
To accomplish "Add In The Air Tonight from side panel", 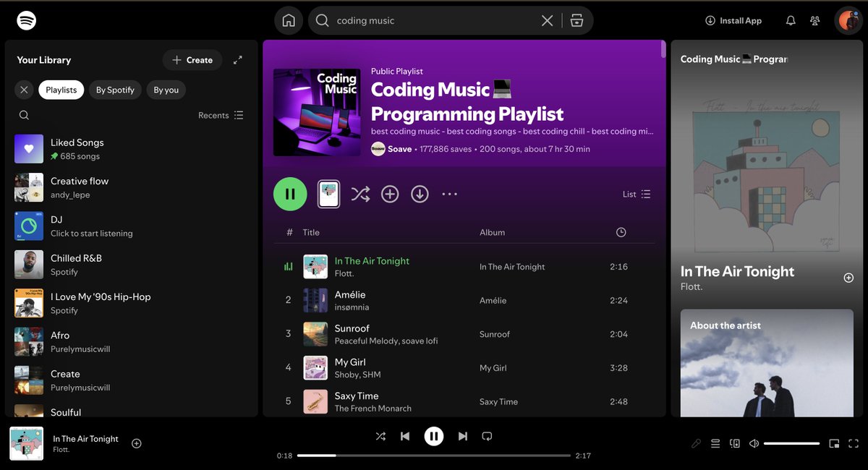I will click(x=848, y=278).
